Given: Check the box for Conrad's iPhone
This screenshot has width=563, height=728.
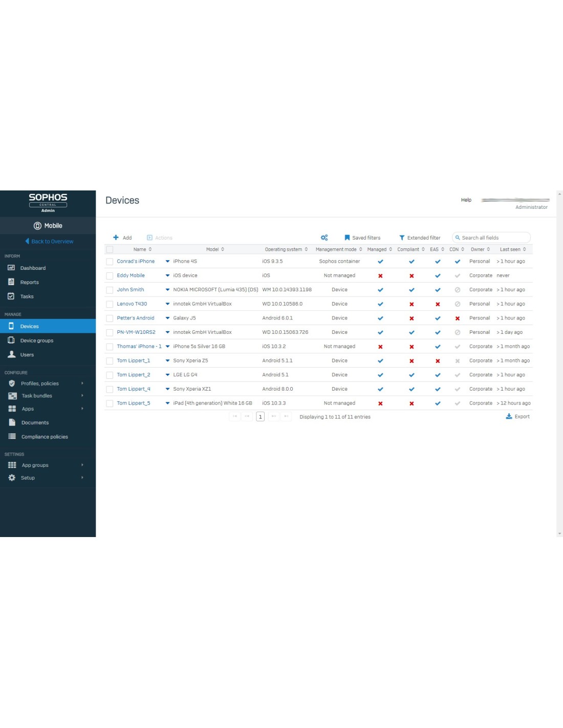Looking at the screenshot, I should (x=110, y=262).
